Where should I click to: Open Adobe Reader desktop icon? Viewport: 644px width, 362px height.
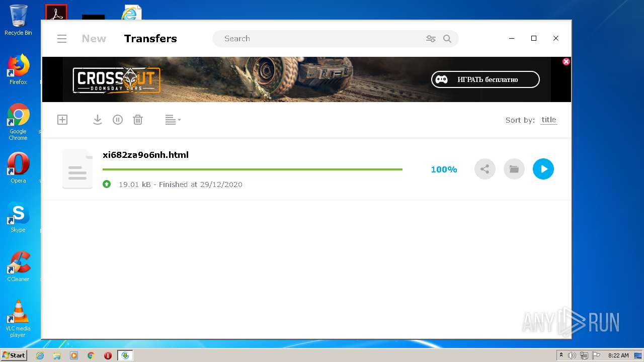[56, 12]
